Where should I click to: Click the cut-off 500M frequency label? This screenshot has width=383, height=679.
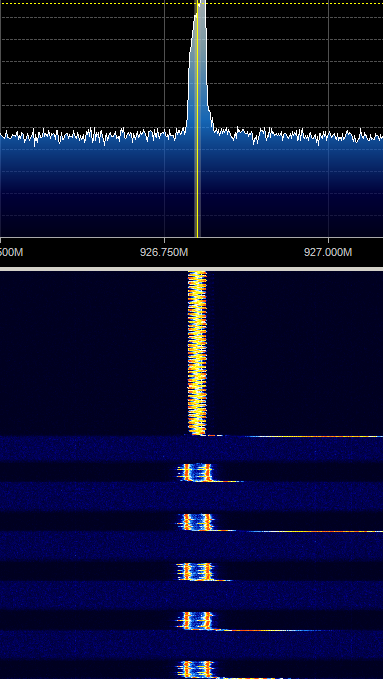[x=11, y=252]
